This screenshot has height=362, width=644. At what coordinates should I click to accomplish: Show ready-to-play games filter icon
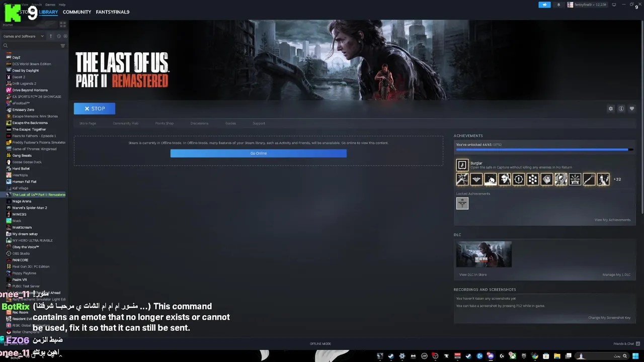tap(65, 36)
